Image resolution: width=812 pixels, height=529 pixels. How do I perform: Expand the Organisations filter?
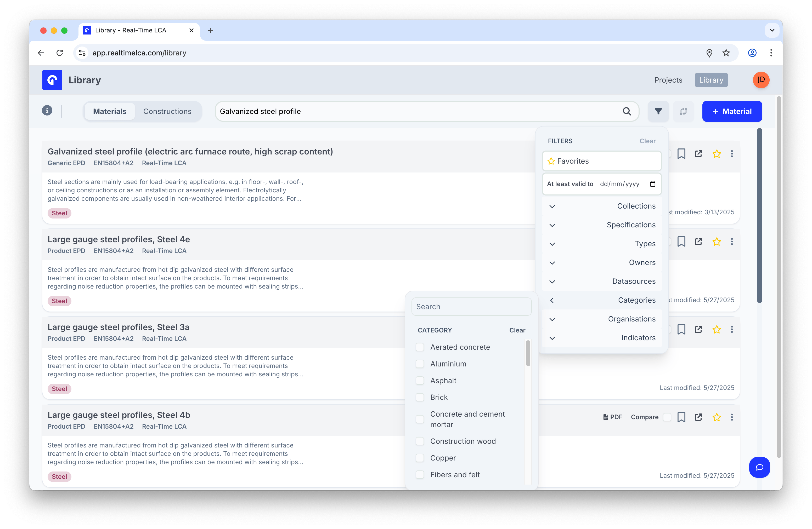point(601,319)
